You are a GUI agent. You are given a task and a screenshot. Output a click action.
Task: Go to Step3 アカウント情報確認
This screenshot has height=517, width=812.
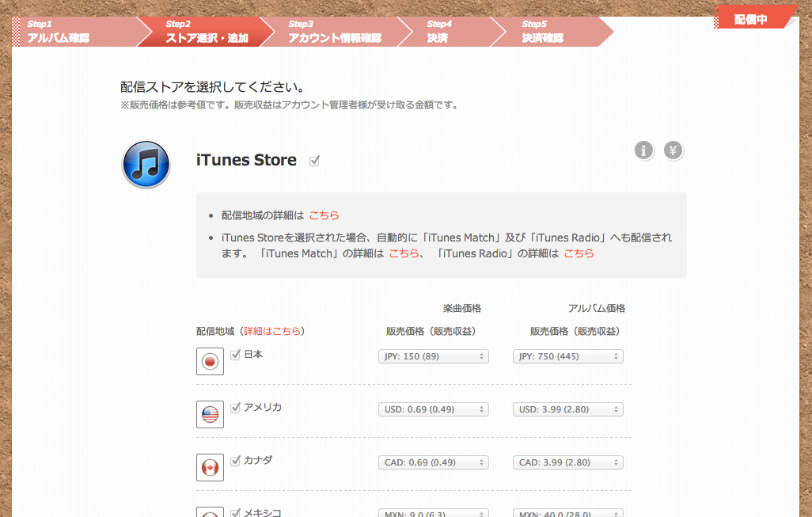coord(336,32)
